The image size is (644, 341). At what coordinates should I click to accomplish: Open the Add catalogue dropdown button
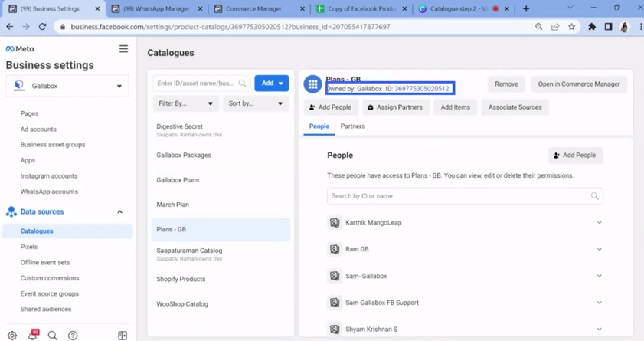click(272, 83)
